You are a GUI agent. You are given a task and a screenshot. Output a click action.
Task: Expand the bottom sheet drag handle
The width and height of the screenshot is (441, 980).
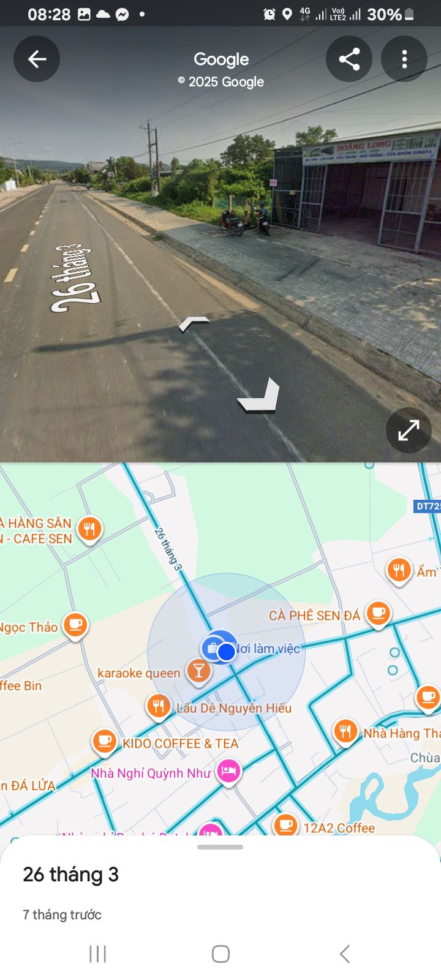tap(221, 847)
